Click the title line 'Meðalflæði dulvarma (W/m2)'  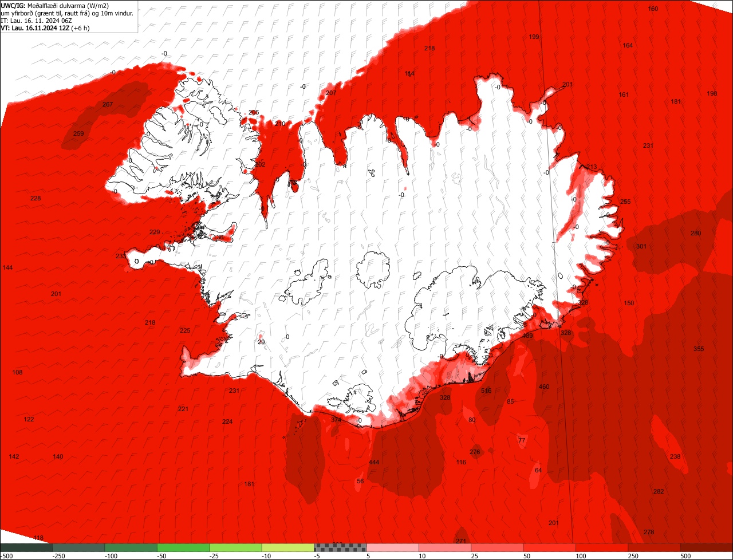point(68,6)
